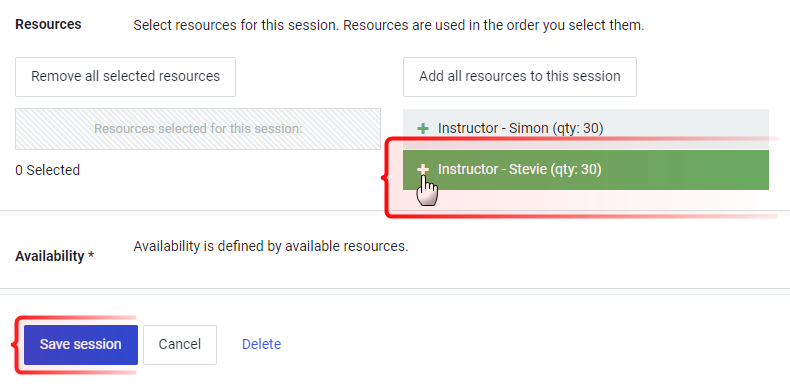Click Add all resources to this session
Screen dimensions: 790x389
[x=519, y=77]
